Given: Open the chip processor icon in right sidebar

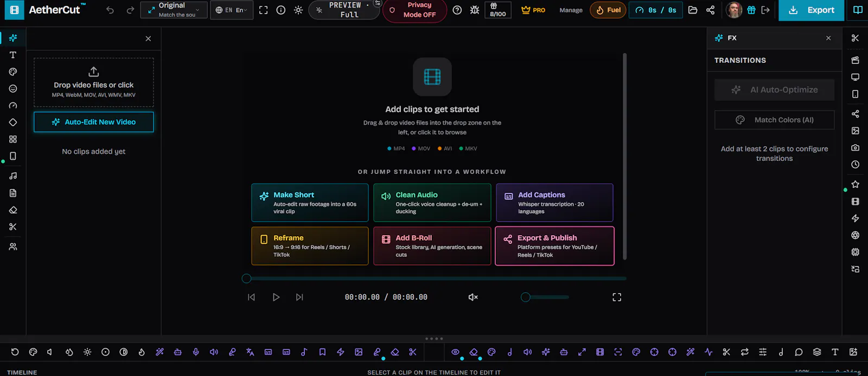Looking at the screenshot, I should click(855, 252).
